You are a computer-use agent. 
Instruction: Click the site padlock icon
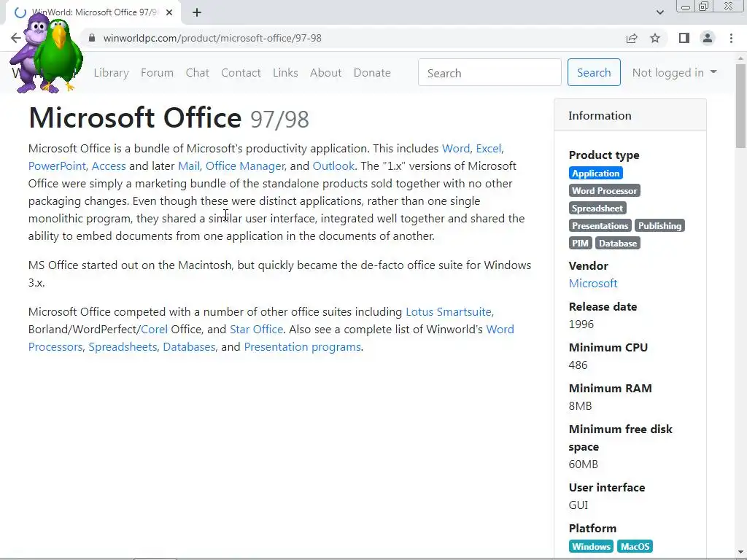pos(92,38)
